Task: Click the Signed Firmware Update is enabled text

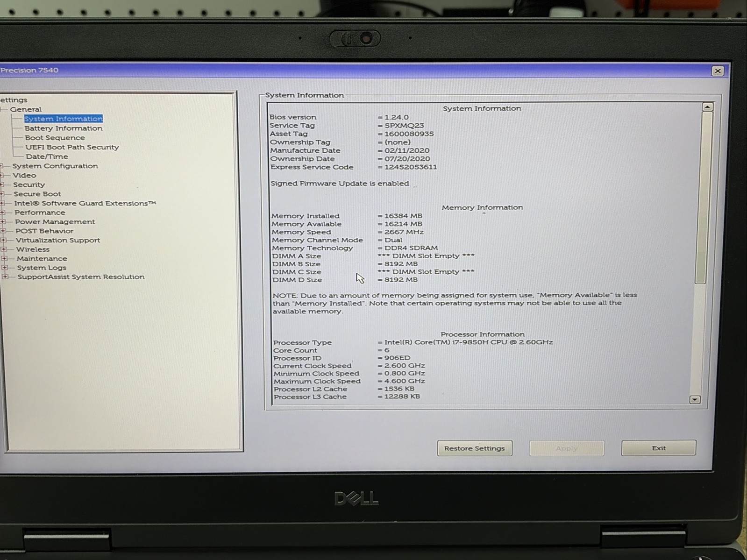Action: tap(340, 184)
